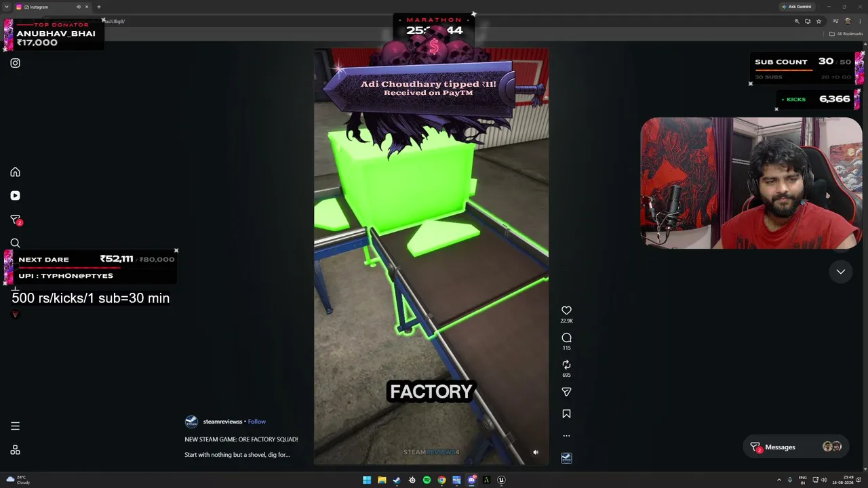The image size is (868, 488).
Task: Open Spotify from the taskbar
Action: [427, 480]
